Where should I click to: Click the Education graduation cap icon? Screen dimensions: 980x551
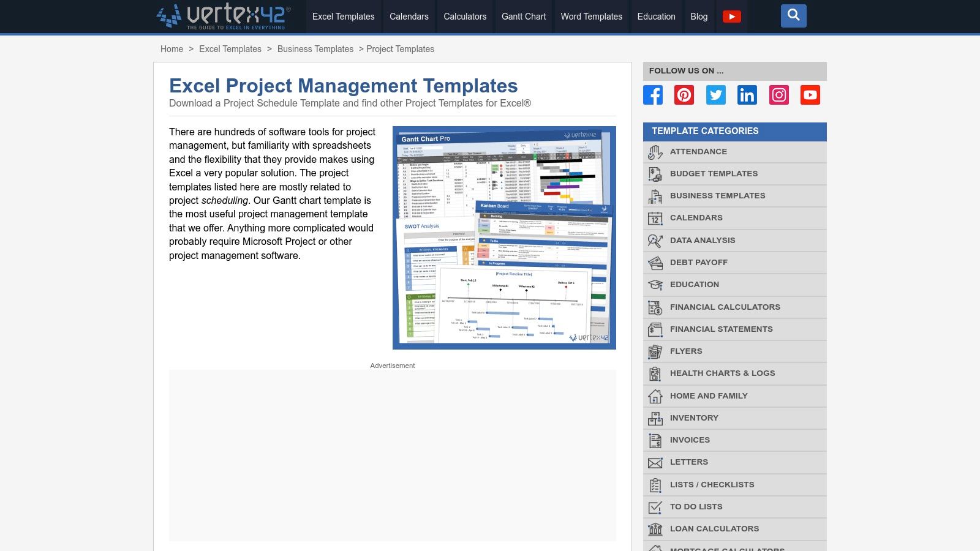coord(655,285)
